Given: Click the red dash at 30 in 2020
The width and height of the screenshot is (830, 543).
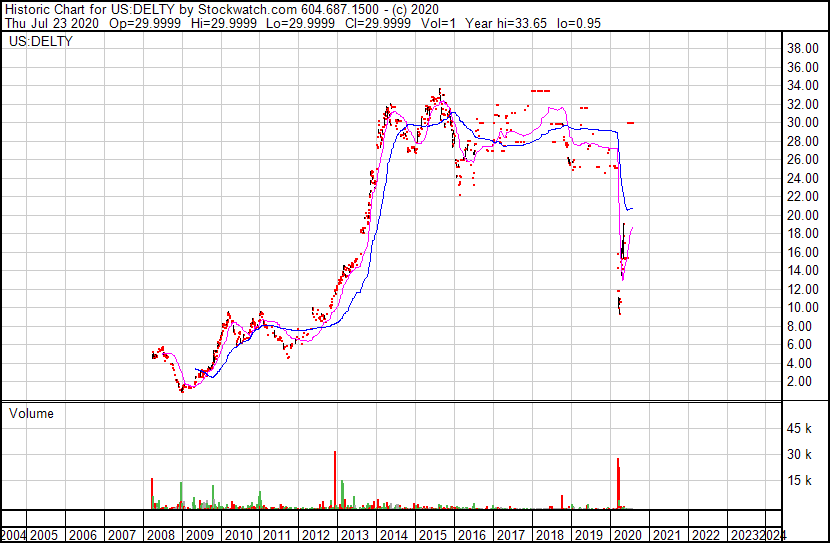Looking at the screenshot, I should 630,123.
